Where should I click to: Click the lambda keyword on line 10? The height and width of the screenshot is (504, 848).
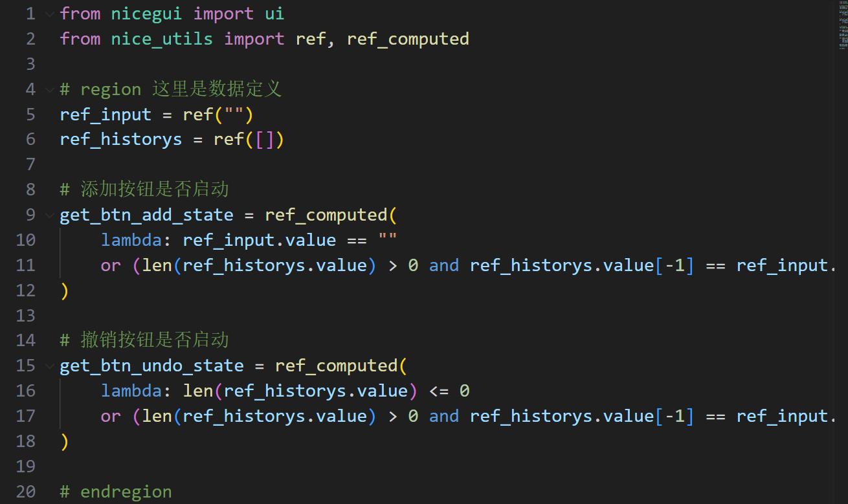pos(131,239)
